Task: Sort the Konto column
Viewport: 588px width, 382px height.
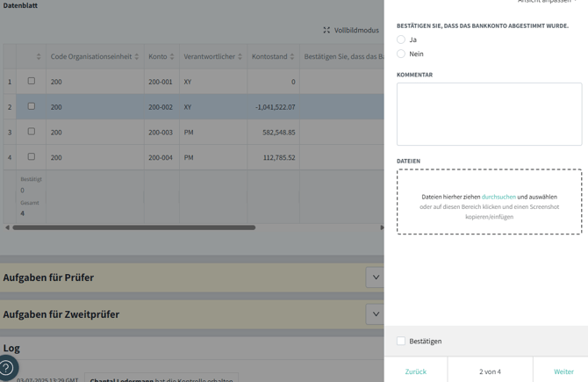Action: 172,57
